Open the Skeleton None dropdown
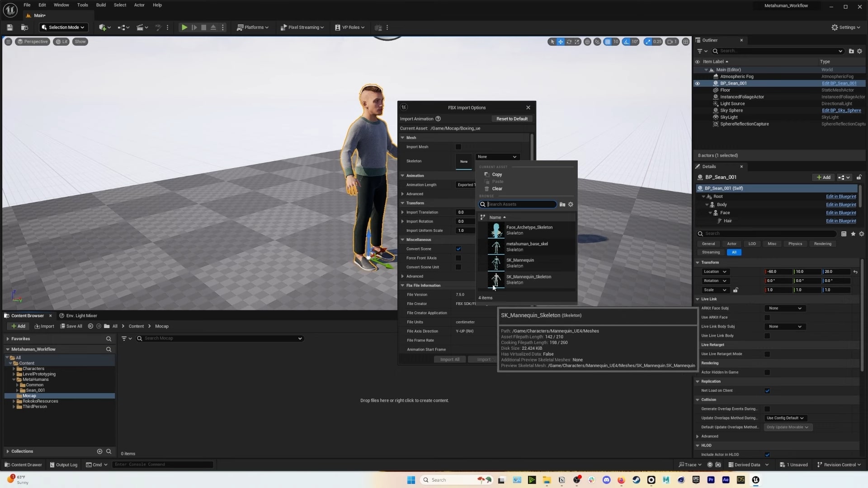Screen dimensions: 868x488 [x=497, y=156]
